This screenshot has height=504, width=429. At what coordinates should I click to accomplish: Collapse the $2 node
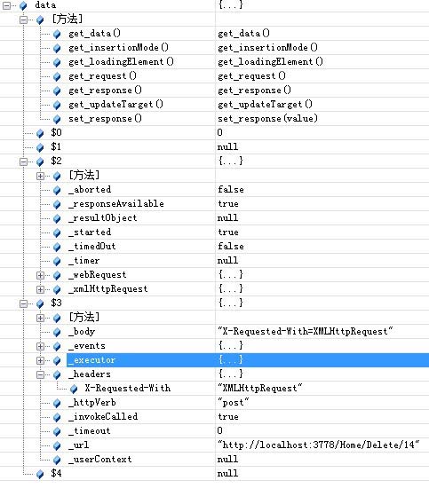pyautogui.click(x=23, y=161)
